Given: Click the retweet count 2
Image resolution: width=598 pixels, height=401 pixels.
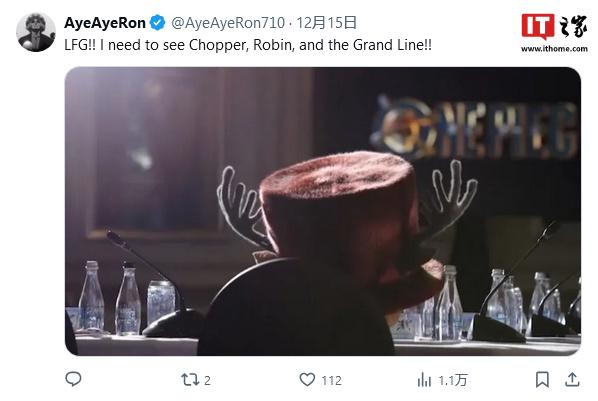Looking at the screenshot, I should 207,380.
